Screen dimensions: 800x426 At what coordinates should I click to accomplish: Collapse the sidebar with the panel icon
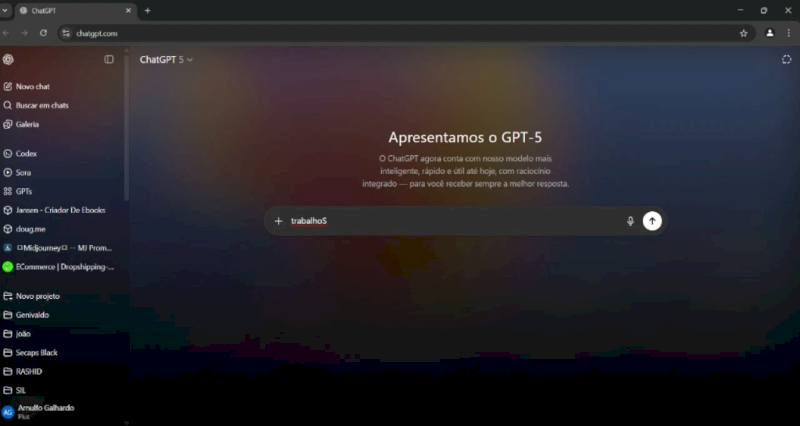[x=109, y=60]
